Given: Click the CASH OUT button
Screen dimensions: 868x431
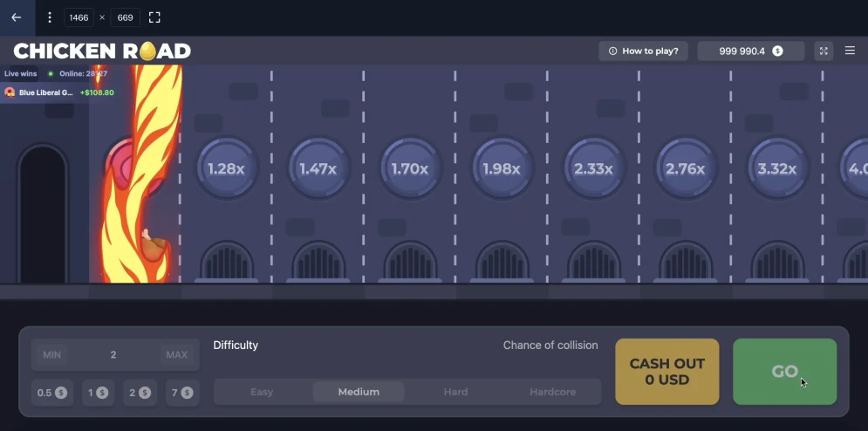Looking at the screenshot, I should [667, 371].
